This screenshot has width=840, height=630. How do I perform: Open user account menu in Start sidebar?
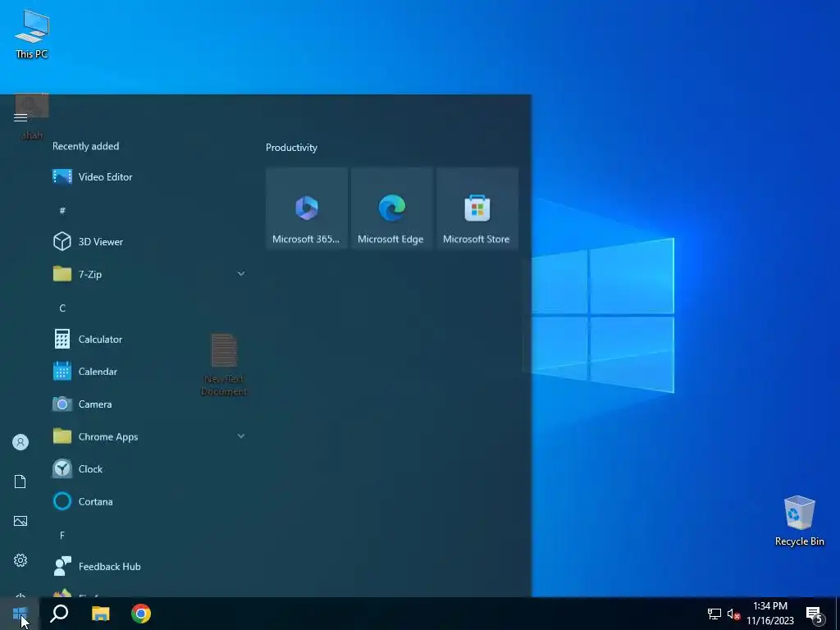click(21, 442)
